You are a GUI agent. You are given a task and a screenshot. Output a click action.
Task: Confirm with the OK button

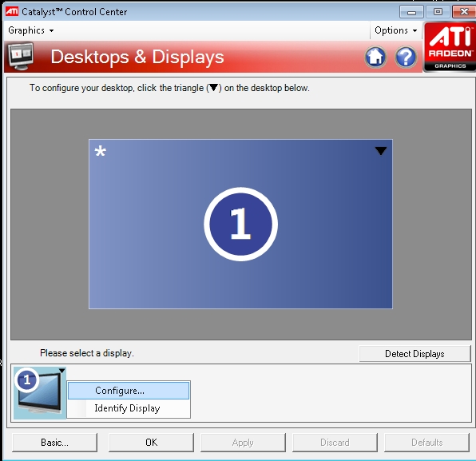(x=151, y=443)
